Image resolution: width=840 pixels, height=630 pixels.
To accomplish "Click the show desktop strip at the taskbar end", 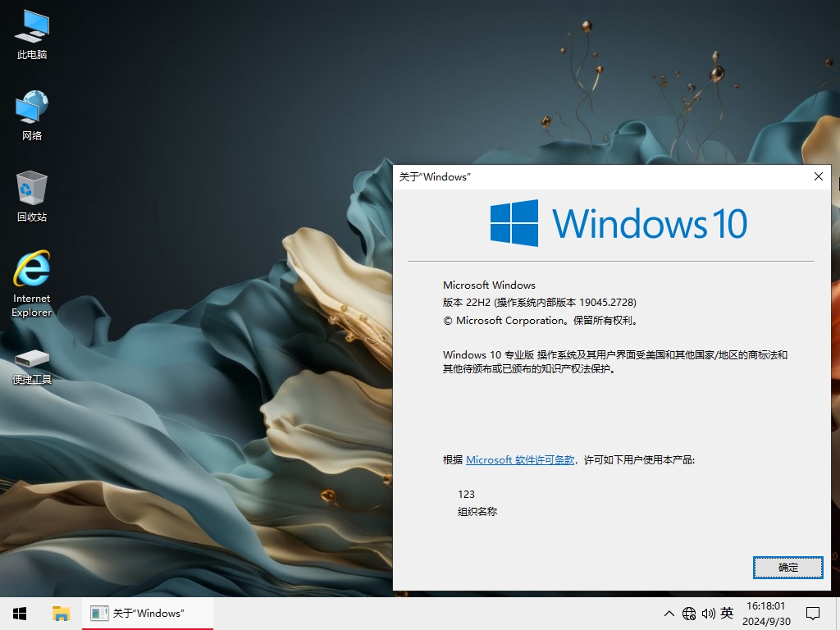I will click(838, 614).
